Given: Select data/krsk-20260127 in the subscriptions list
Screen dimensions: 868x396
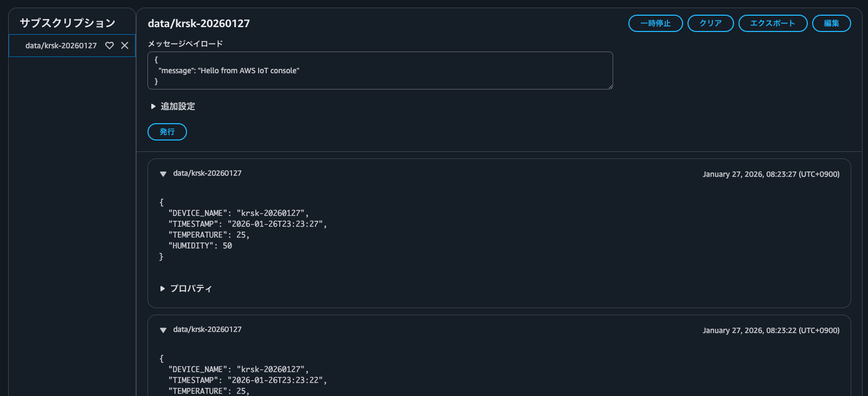Looking at the screenshot, I should (x=61, y=46).
